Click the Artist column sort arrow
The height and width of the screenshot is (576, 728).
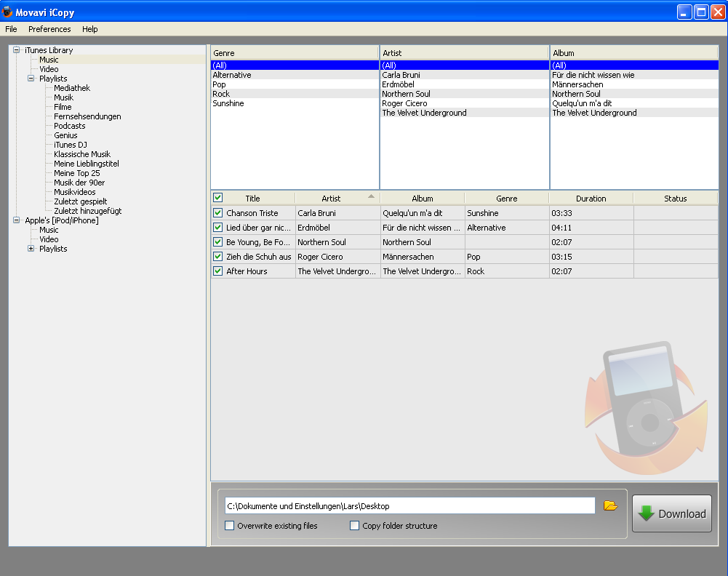tap(372, 196)
